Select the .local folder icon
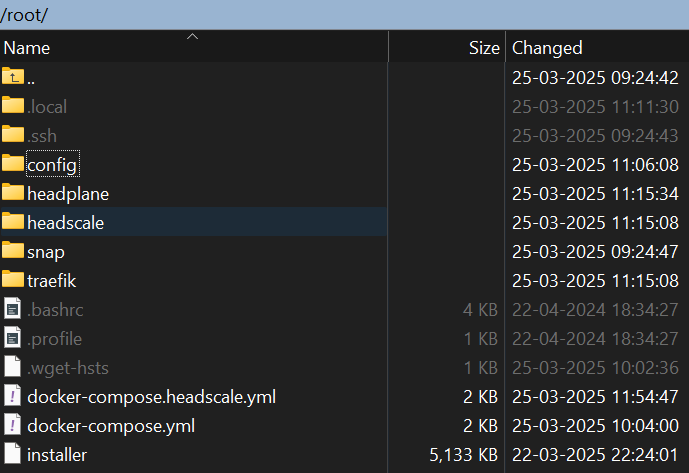 click(x=13, y=106)
